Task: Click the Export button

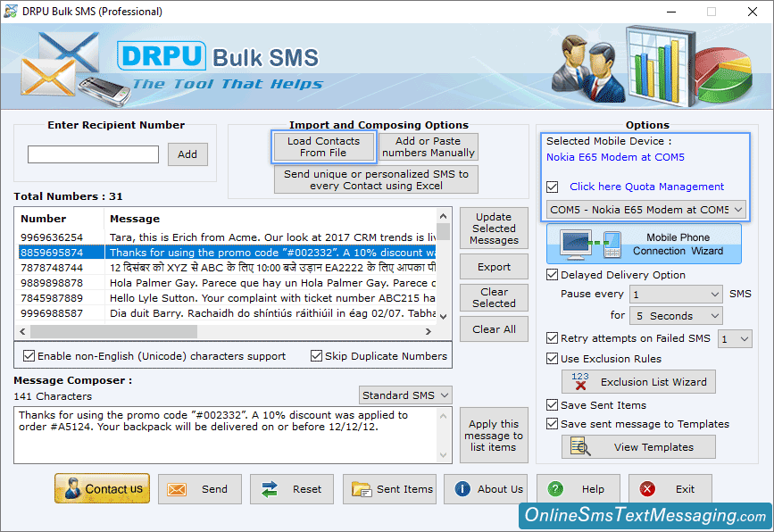Action: point(494,267)
